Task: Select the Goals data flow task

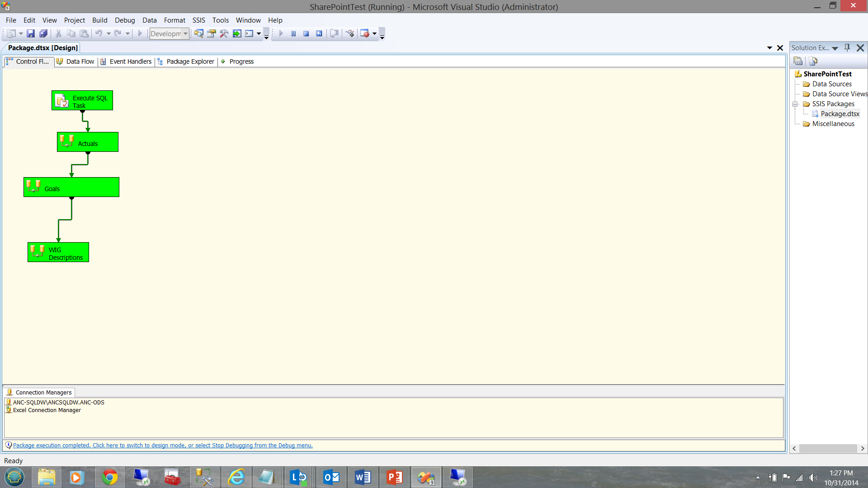Action: pyautogui.click(x=71, y=187)
